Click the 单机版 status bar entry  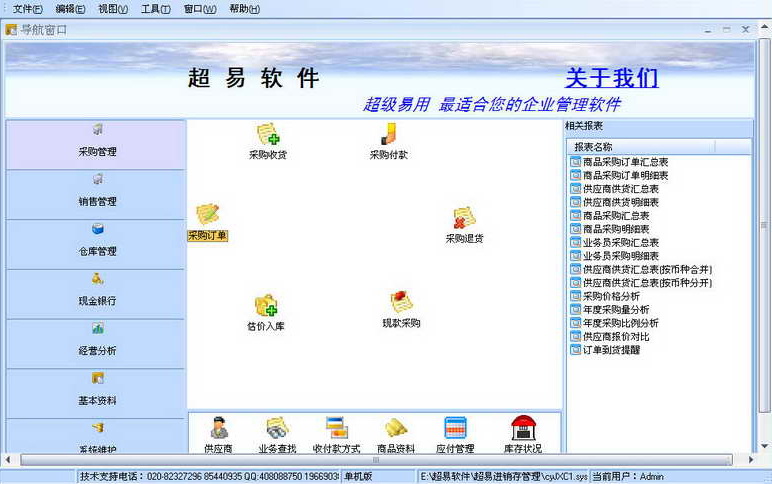(x=378, y=476)
